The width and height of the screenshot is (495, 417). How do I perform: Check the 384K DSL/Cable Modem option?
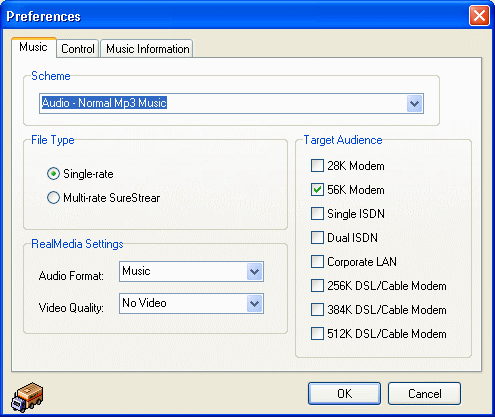click(x=317, y=310)
